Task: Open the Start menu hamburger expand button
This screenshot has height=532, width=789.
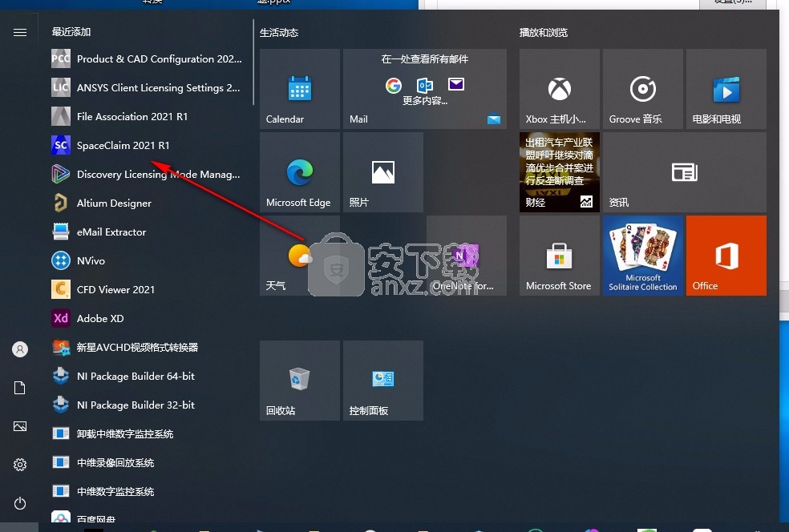Action: pyautogui.click(x=19, y=33)
